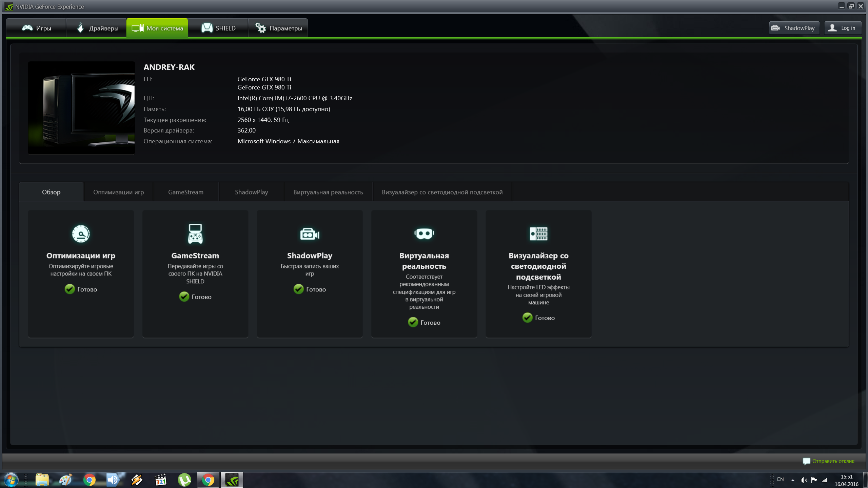Viewport: 868px width, 488px height.
Task: Expand hidden system tray icons arrow
Action: click(793, 480)
